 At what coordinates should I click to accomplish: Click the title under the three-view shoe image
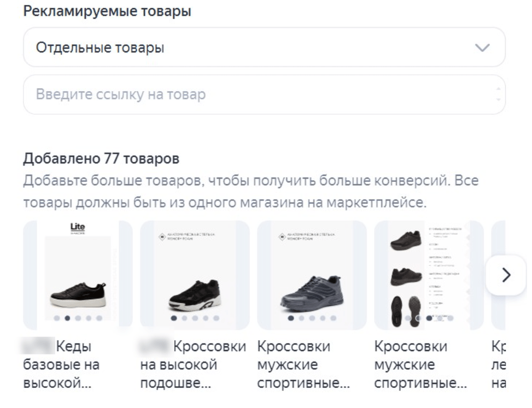[421, 364]
